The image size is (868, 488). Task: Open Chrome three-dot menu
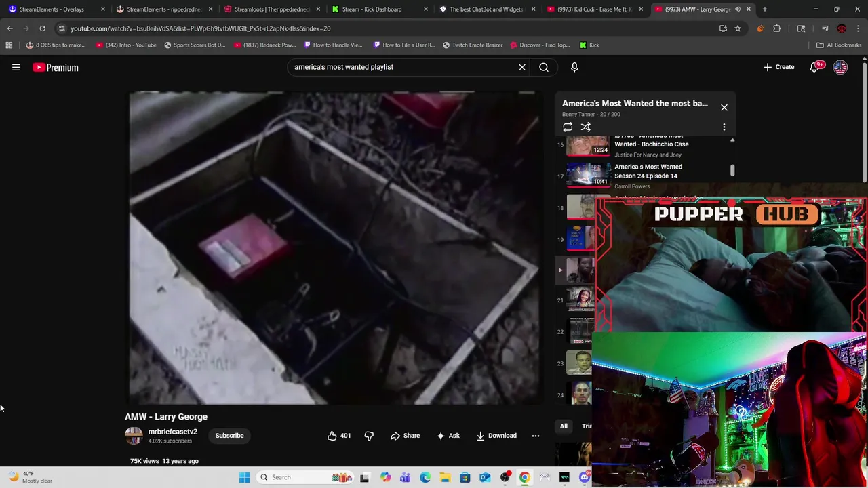[x=859, y=28]
